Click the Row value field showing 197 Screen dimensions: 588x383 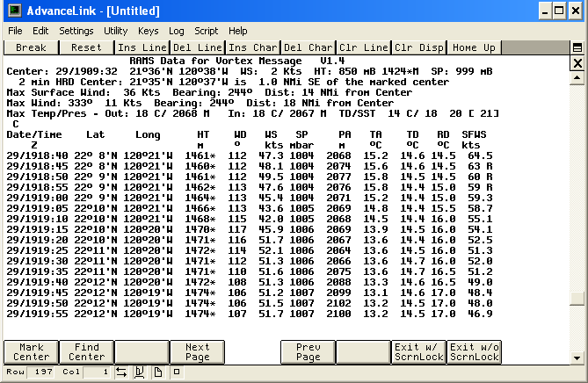coord(41,372)
